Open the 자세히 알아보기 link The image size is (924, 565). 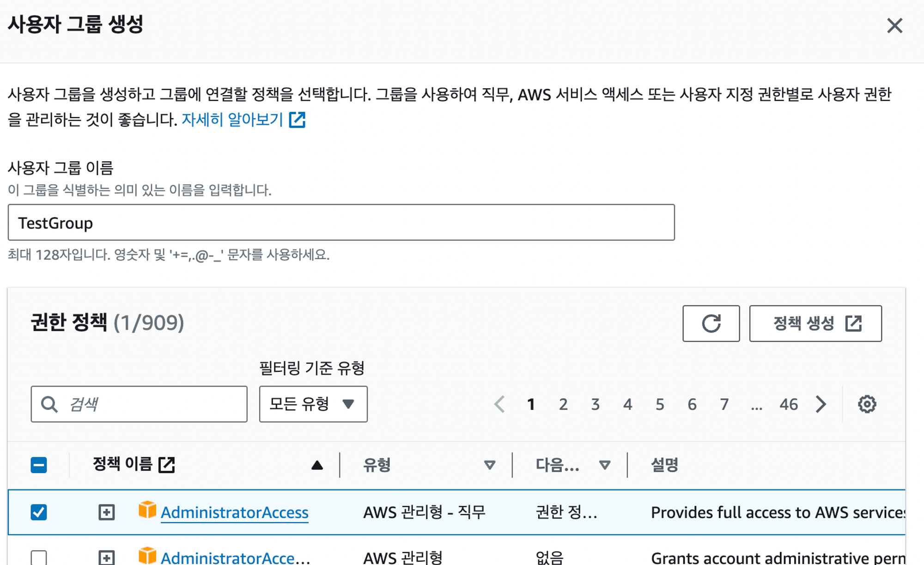(232, 120)
